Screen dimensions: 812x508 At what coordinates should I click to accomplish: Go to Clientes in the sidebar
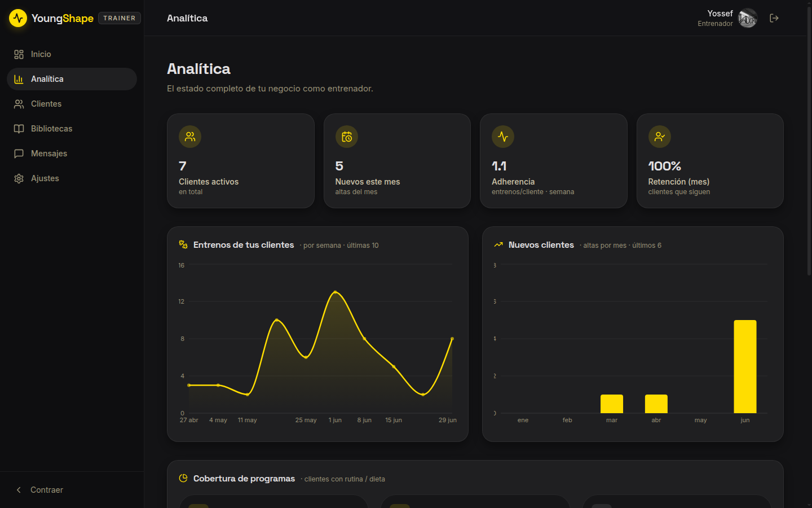(x=72, y=104)
